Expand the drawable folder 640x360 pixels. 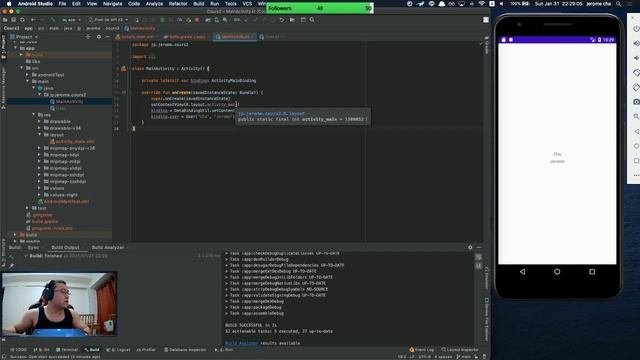coord(39,121)
